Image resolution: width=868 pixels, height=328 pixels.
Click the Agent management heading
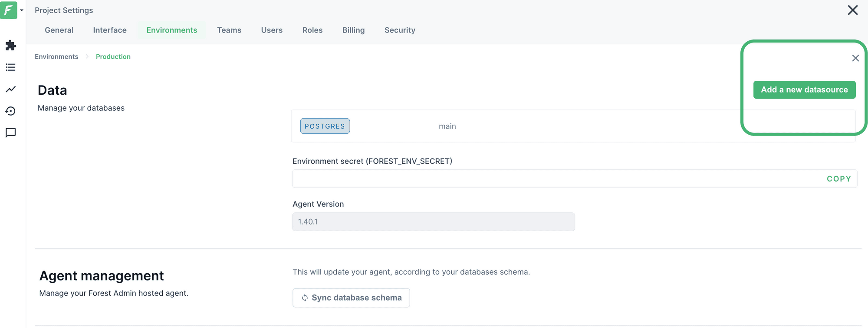(x=102, y=275)
